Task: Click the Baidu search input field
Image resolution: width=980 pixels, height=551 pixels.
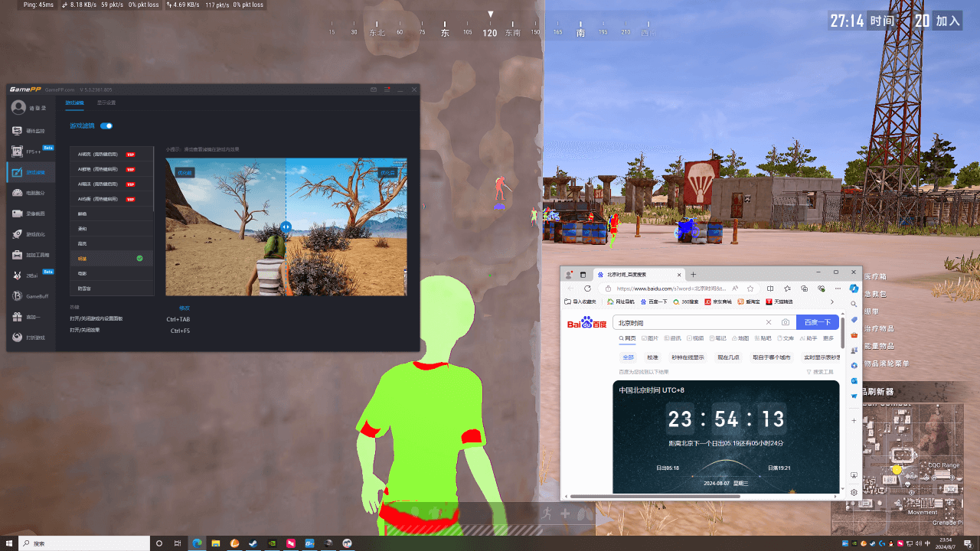Action: [x=689, y=323]
